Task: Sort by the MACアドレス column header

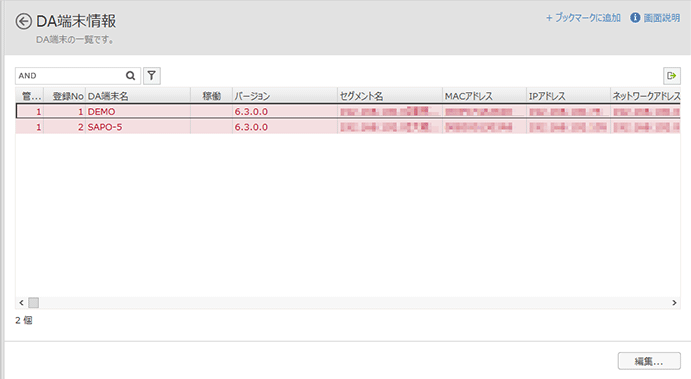Action: [484, 96]
